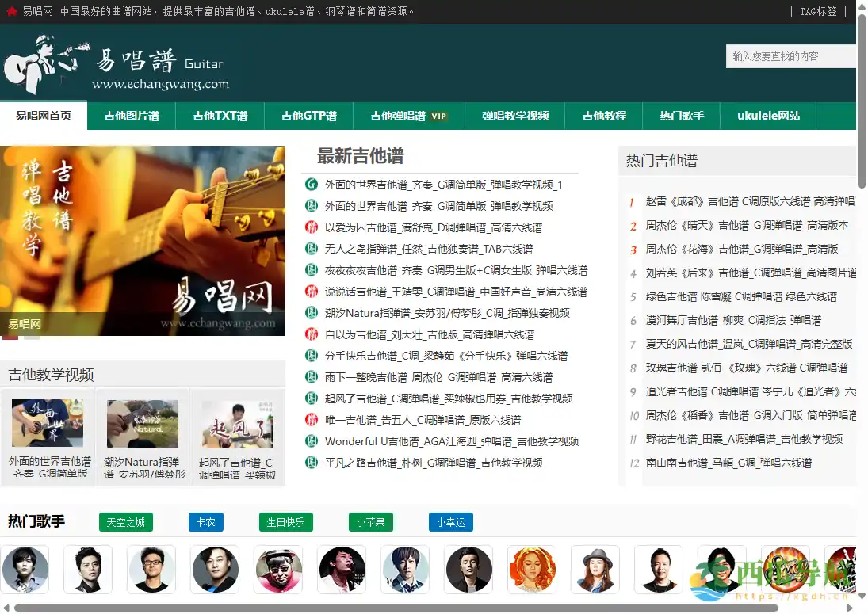This screenshot has height=614, width=868.
Task: Click the green G icon beside 外面的世界吉他谱
Action: (311, 184)
